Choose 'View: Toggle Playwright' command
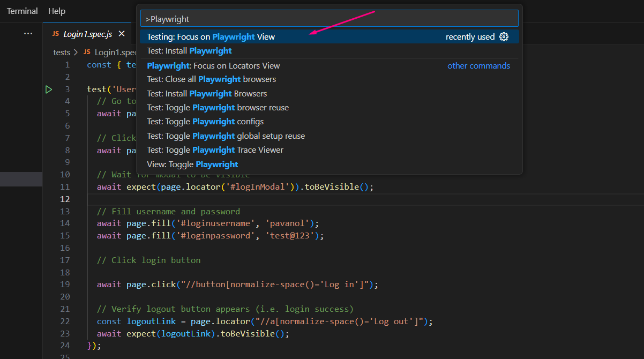The image size is (644, 359). coord(329,164)
